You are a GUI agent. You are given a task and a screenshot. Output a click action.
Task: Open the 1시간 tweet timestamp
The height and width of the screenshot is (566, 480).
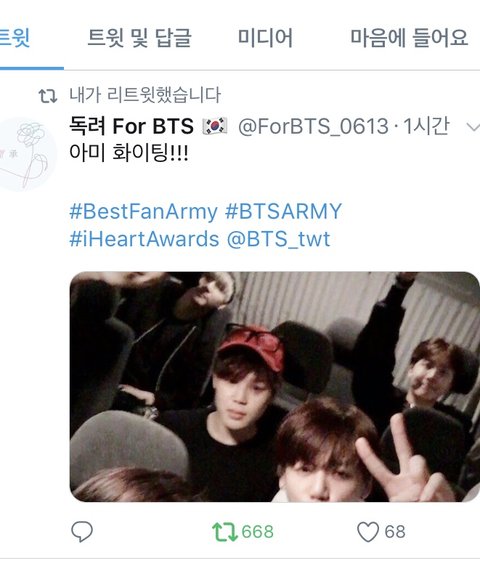[x=426, y=126]
